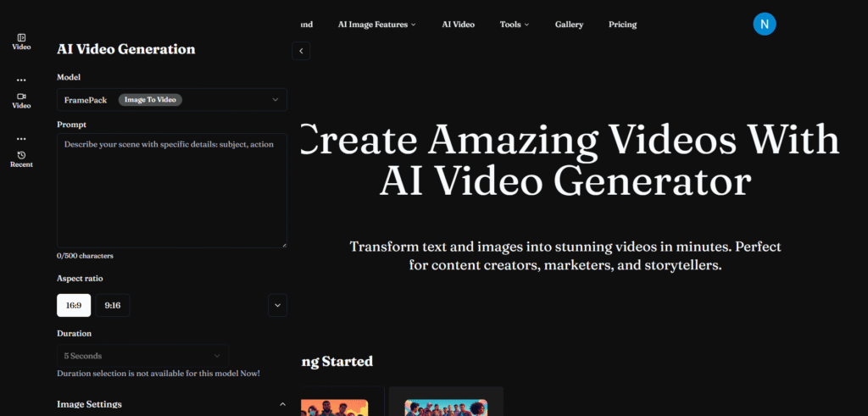The width and height of the screenshot is (868, 416).
Task: Open the 5 Seconds duration dropdown
Action: click(142, 356)
